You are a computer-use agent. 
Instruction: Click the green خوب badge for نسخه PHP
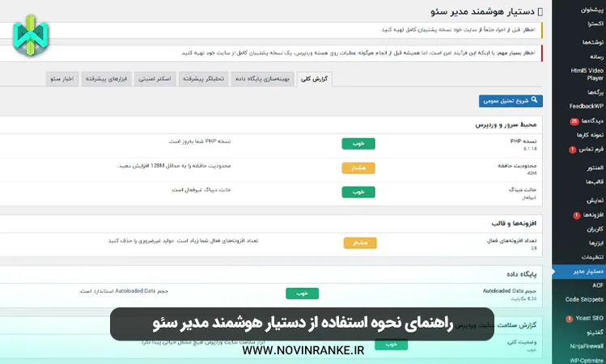pyautogui.click(x=358, y=144)
